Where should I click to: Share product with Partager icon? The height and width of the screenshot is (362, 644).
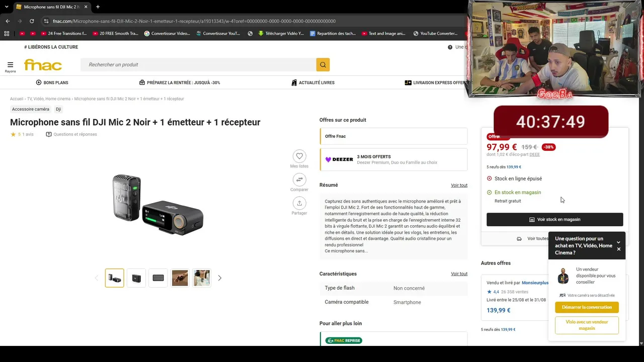click(299, 203)
